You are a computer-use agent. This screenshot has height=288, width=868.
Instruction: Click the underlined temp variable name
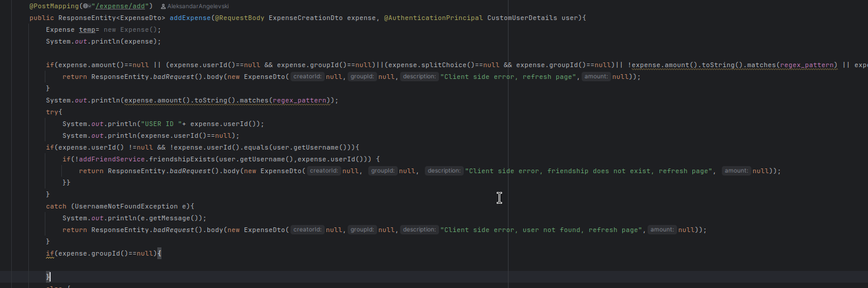87,29
